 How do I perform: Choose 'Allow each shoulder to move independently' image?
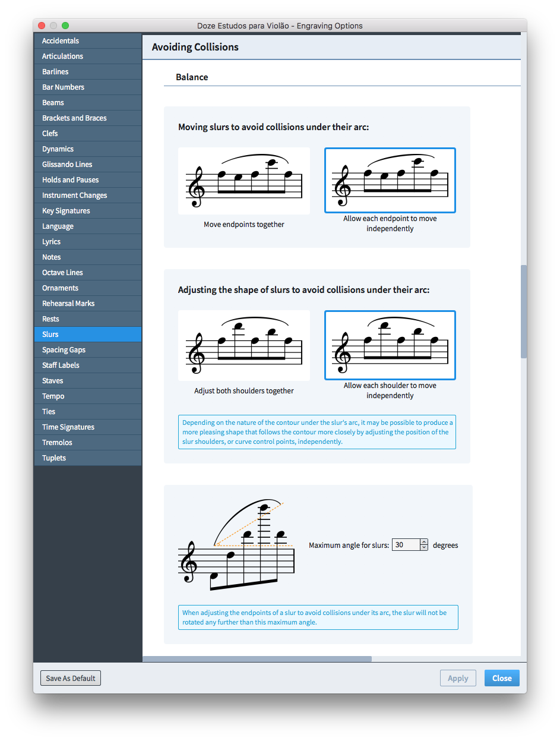coord(390,345)
